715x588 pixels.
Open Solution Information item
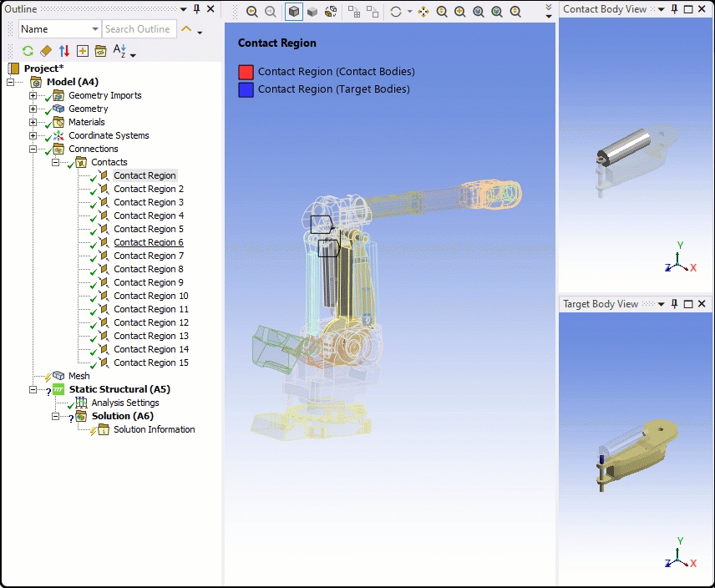(154, 429)
